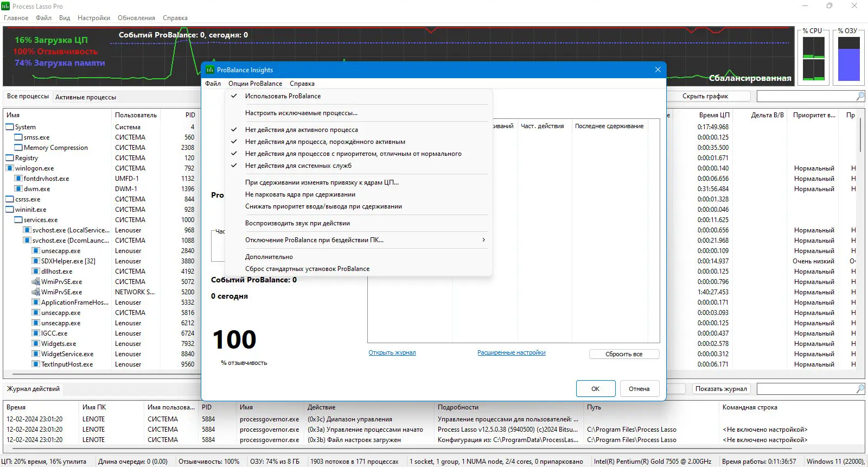Click the % CPU core usage meter

(814, 59)
